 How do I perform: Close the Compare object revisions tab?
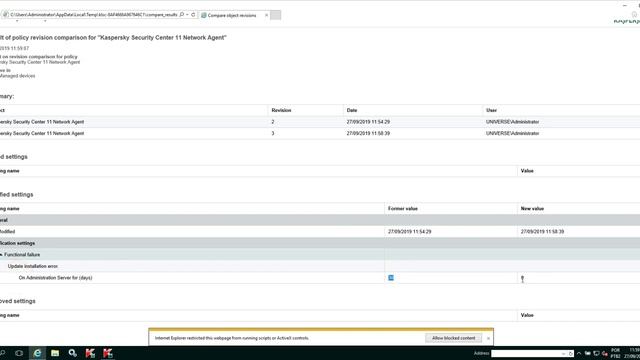(267, 15)
